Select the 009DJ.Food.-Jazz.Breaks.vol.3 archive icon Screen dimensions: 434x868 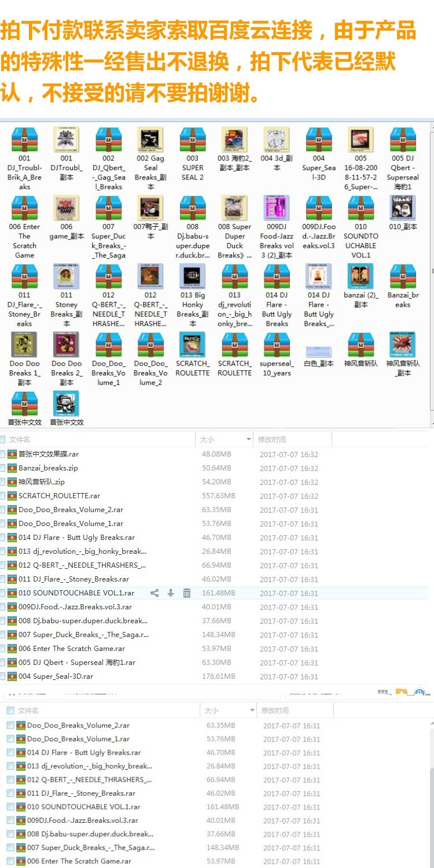tap(319, 208)
